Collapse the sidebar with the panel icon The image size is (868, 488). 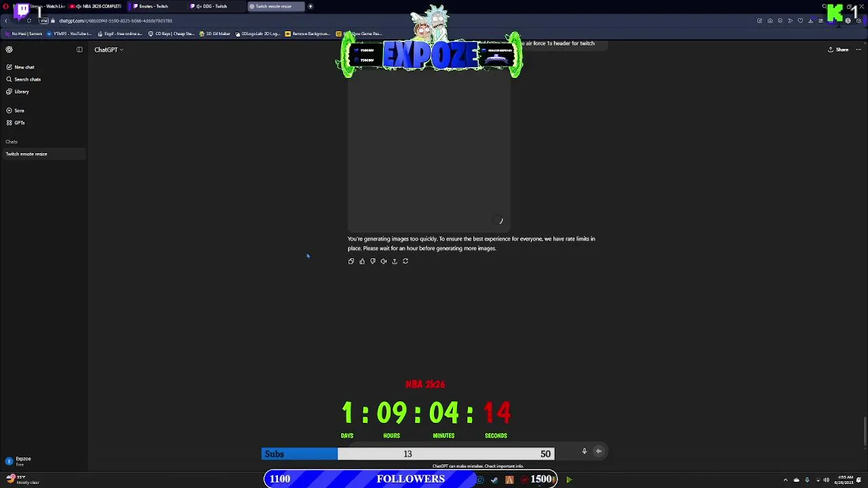click(79, 49)
